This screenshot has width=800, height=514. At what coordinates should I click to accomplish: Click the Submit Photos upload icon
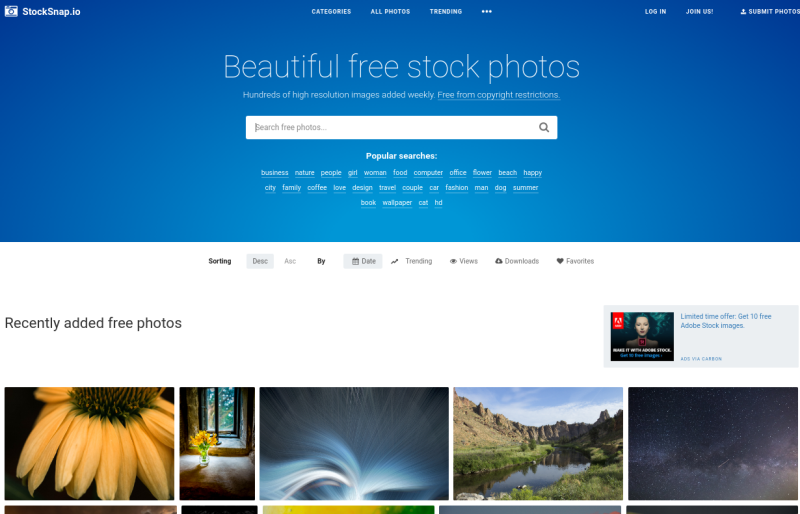[x=743, y=12]
